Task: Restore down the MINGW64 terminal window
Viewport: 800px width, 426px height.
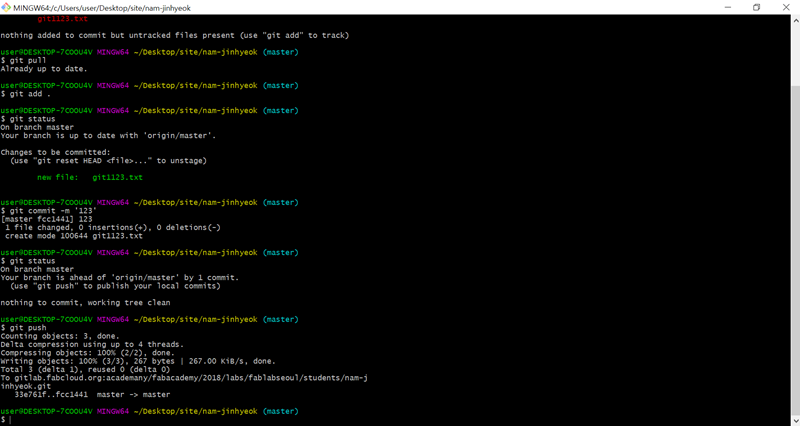Action: pyautogui.click(x=756, y=8)
